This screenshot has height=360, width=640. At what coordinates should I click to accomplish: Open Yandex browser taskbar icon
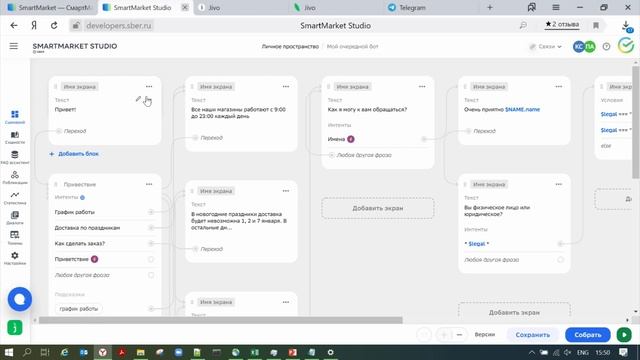tap(102, 352)
